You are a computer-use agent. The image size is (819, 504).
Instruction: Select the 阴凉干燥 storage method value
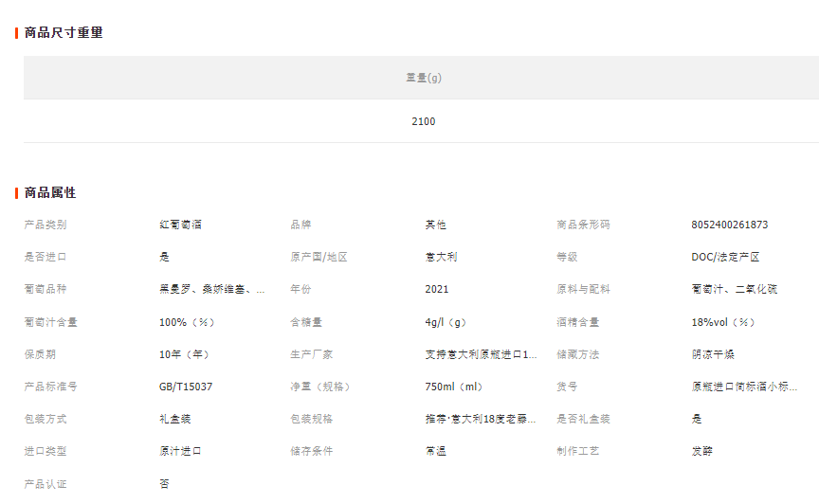[x=713, y=354]
